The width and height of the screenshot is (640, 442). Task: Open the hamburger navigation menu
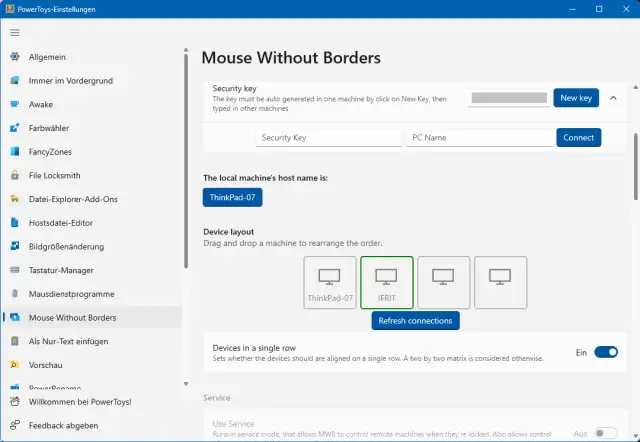click(x=15, y=32)
